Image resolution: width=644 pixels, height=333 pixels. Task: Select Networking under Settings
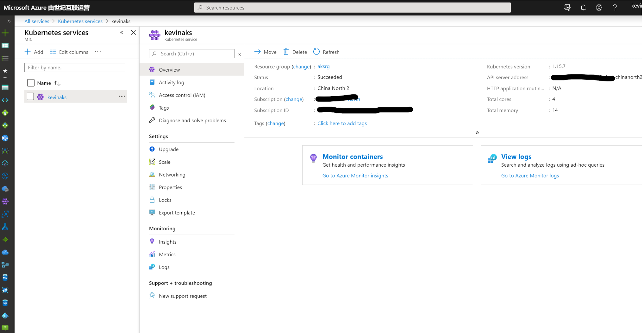coord(172,175)
